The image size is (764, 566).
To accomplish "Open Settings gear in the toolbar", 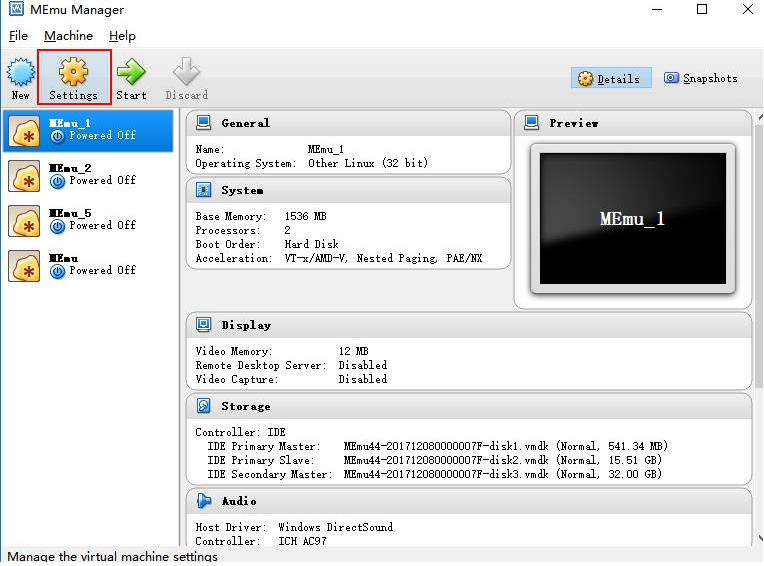I will [73, 73].
